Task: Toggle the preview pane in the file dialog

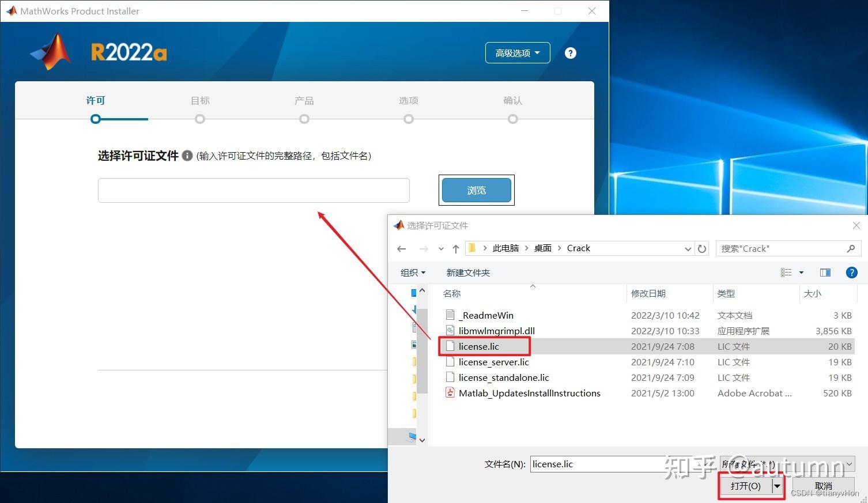Action: click(825, 273)
